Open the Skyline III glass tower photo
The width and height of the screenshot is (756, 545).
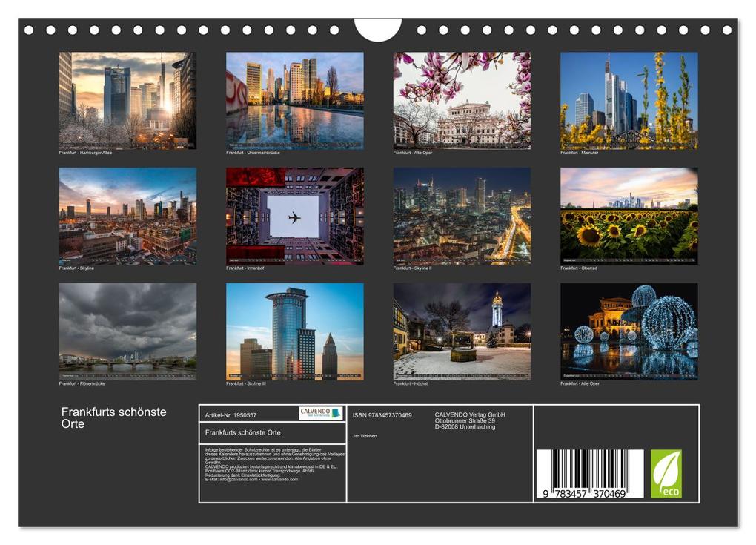tap(295, 331)
